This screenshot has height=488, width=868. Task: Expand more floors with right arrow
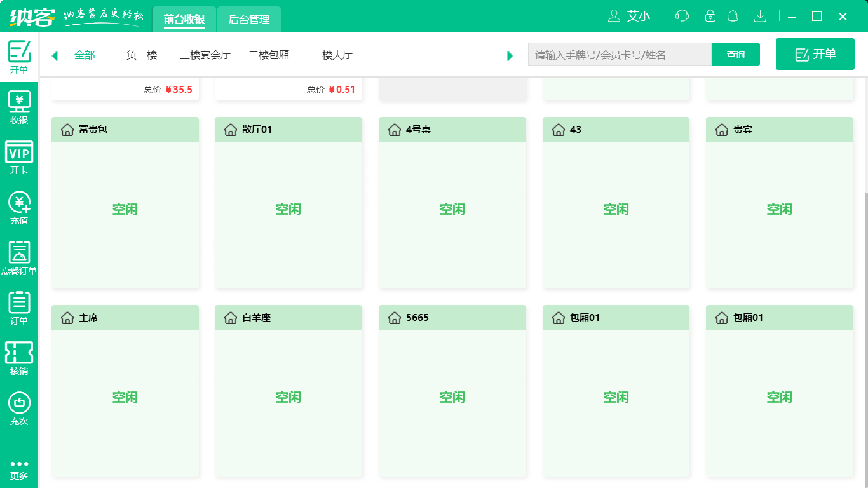pyautogui.click(x=510, y=56)
